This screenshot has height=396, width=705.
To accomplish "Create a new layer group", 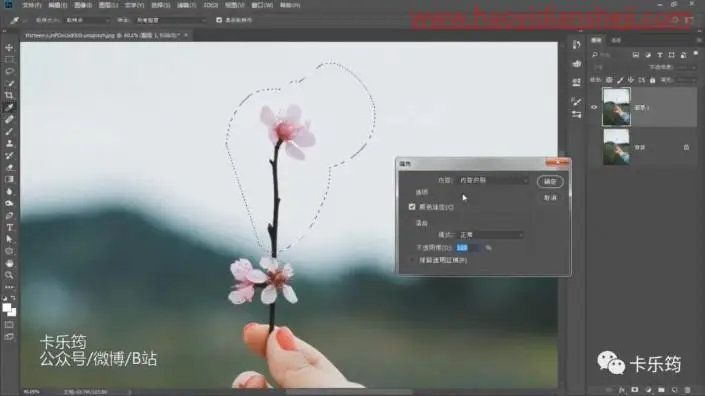I will tap(661, 390).
